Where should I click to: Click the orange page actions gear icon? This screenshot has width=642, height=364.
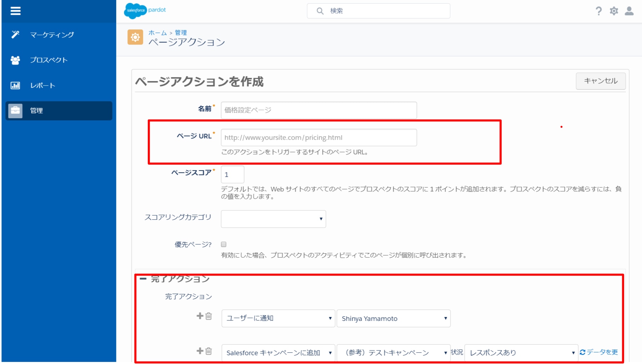135,37
